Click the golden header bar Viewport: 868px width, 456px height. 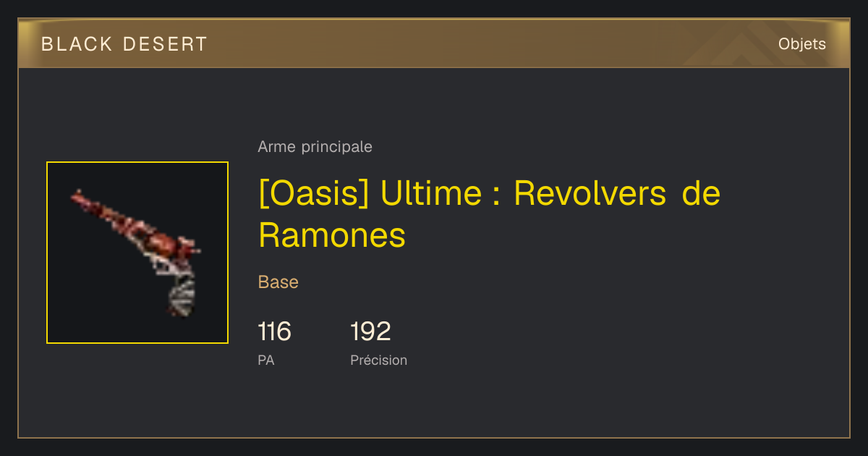pyautogui.click(x=434, y=43)
